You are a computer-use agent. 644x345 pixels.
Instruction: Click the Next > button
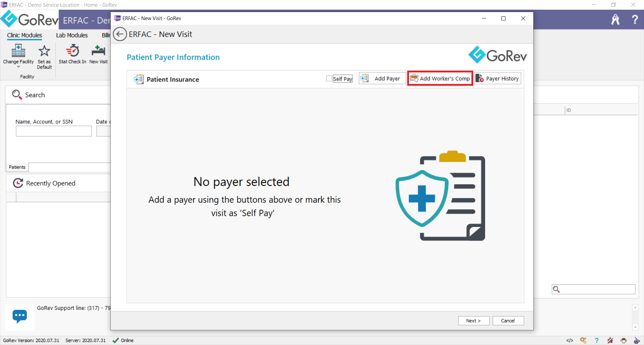[474, 321]
